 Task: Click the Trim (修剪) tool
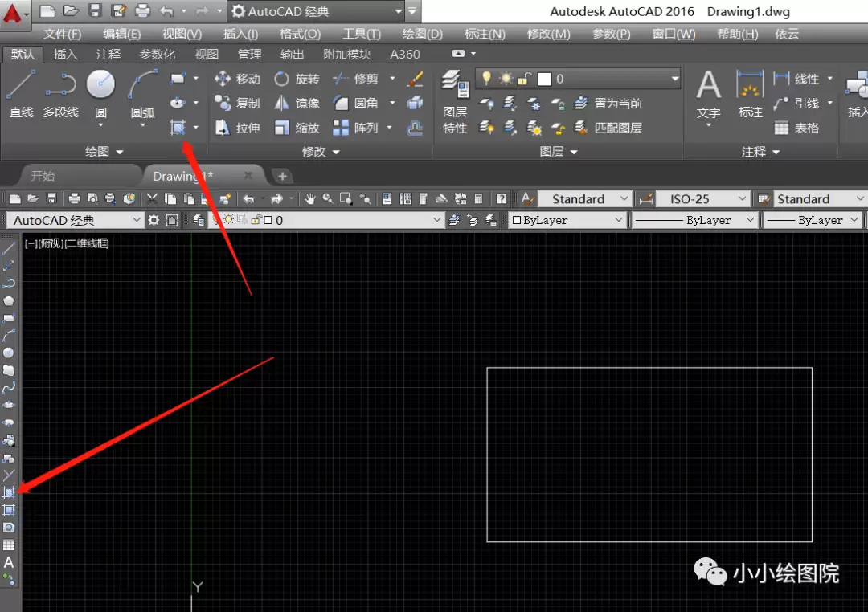[355, 80]
